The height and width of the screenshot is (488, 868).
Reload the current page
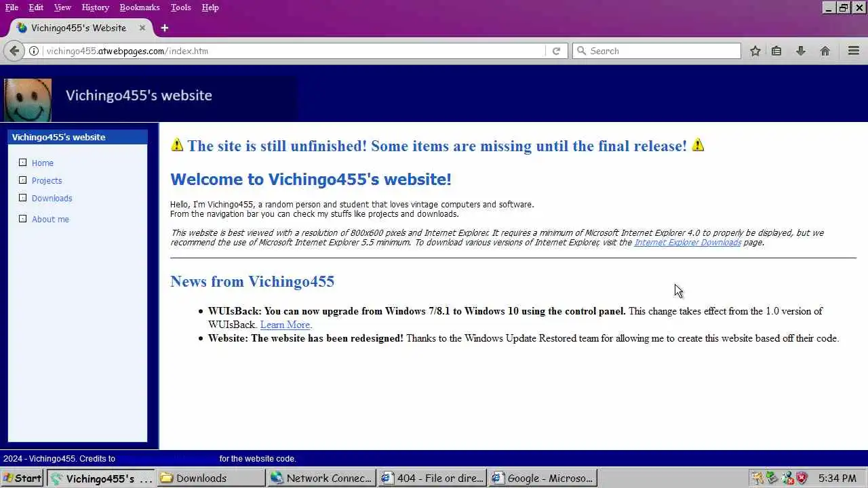(556, 51)
